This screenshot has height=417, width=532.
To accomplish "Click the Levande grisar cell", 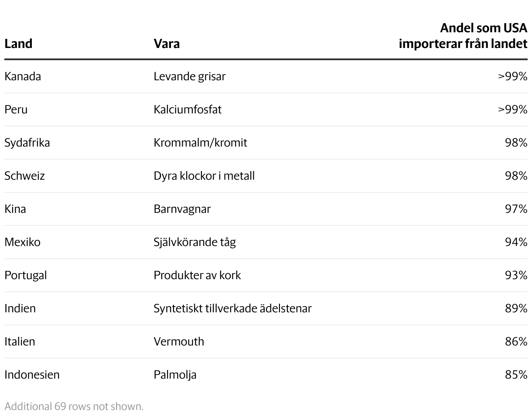I will (x=190, y=76).
